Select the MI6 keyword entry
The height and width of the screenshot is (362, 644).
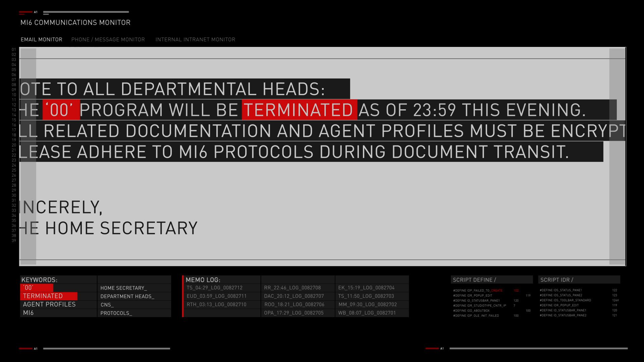[x=28, y=313]
